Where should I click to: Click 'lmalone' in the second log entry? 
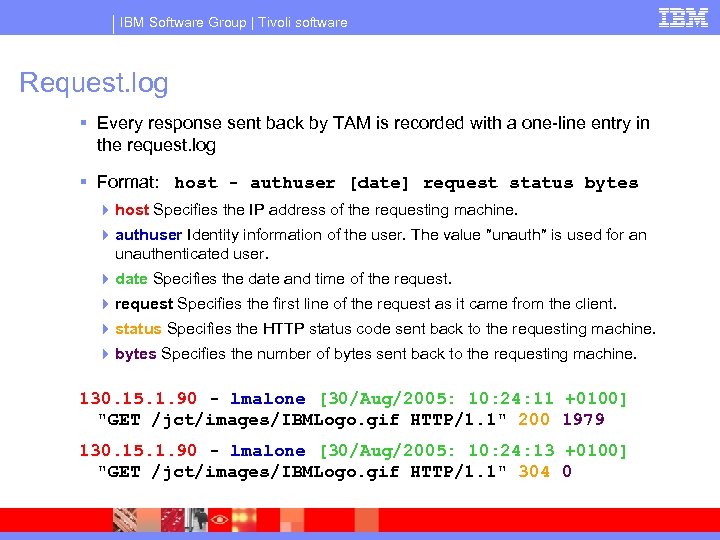point(268,450)
